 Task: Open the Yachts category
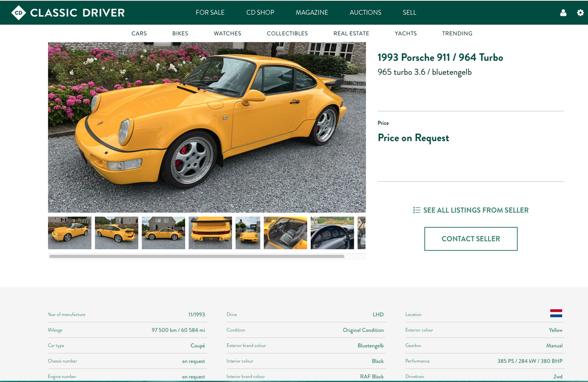tap(406, 33)
